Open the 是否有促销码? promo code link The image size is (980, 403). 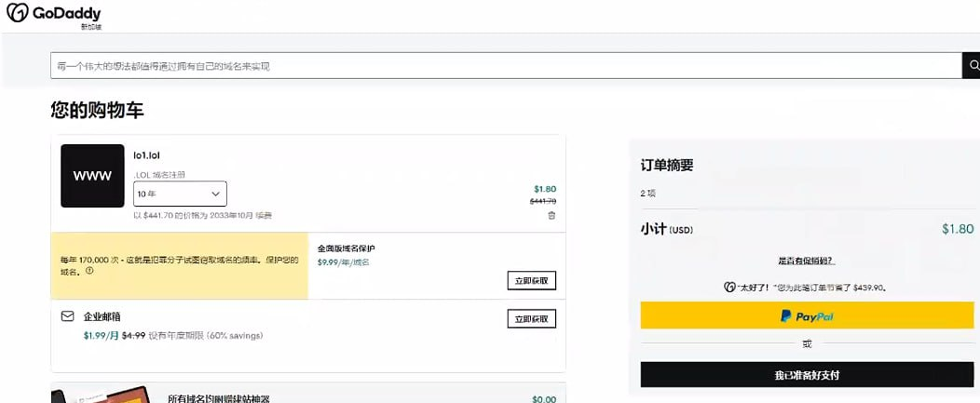pos(807,262)
